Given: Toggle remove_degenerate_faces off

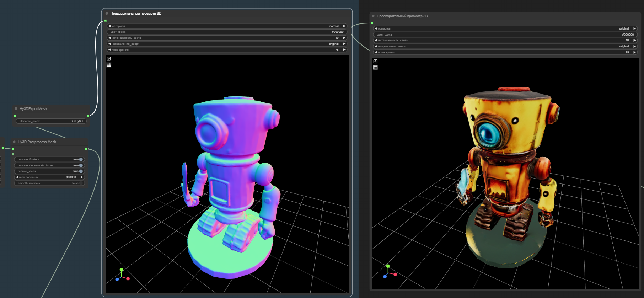Looking at the screenshot, I should [81, 165].
